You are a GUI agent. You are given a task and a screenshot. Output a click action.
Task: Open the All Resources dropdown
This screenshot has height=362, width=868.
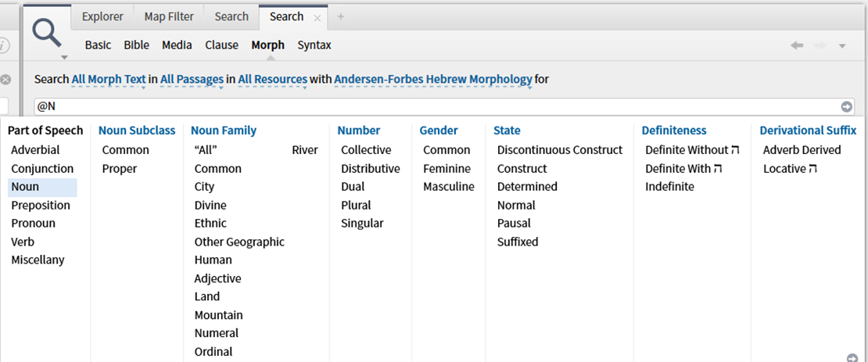(x=273, y=80)
